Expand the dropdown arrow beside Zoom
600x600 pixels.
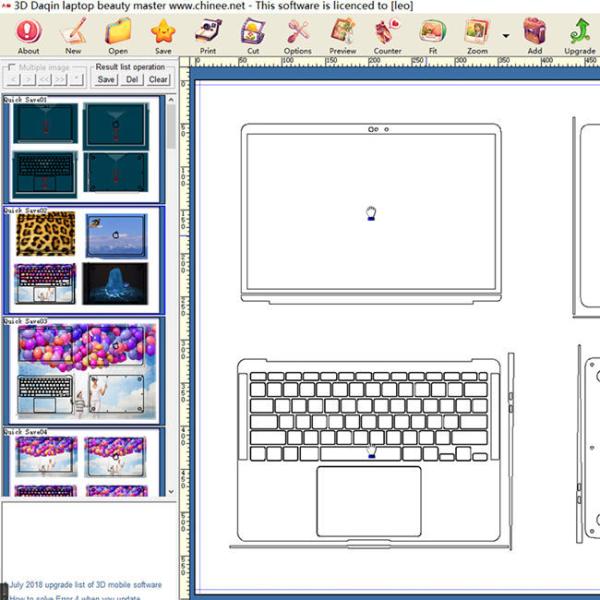pos(506,35)
